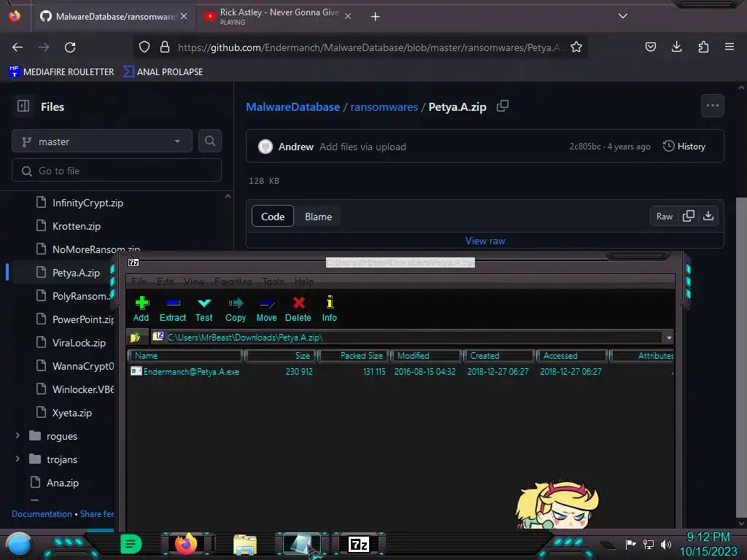Open the Favorites menu in 7-Zip
The height and width of the screenshot is (560, 747).
pyautogui.click(x=233, y=281)
